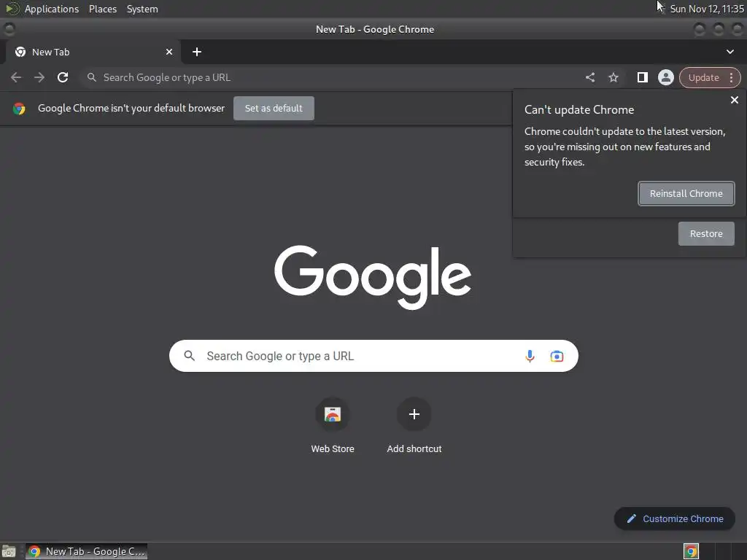Viewport: 747px width, 560px height.
Task: Open Customize Chrome
Action: click(x=675, y=518)
